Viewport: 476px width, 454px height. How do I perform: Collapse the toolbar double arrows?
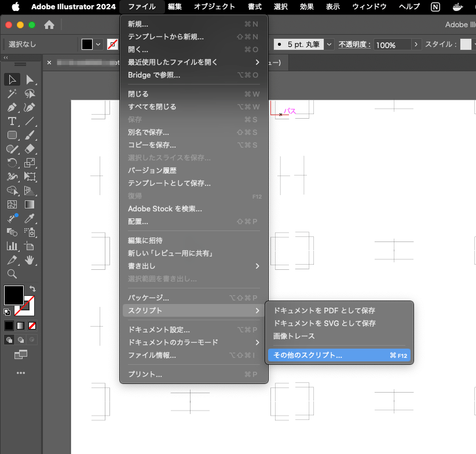point(6,58)
